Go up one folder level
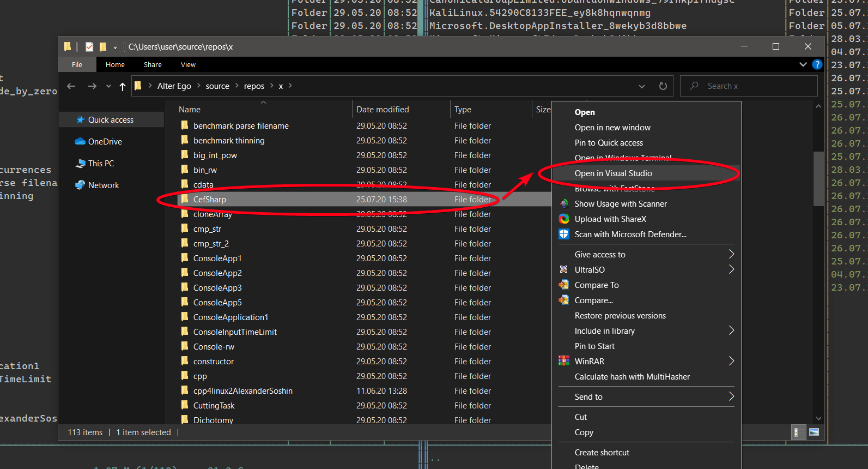 coord(123,86)
